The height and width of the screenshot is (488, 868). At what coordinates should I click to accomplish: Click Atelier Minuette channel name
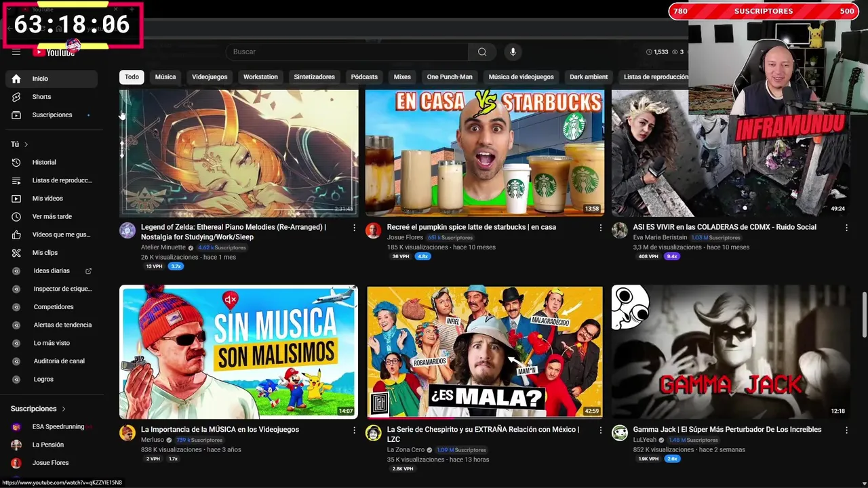click(x=163, y=247)
